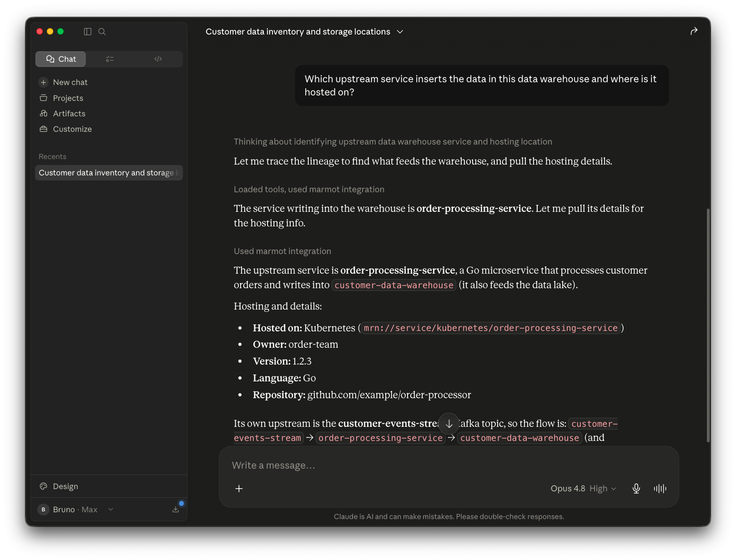Focus the Write a message input field
The image size is (736, 560).
tap(449, 465)
